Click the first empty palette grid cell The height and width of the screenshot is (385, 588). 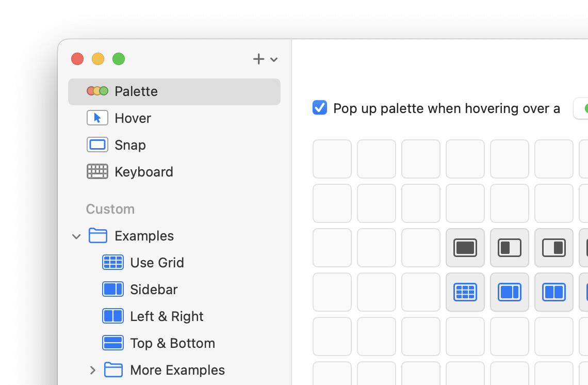click(x=332, y=159)
